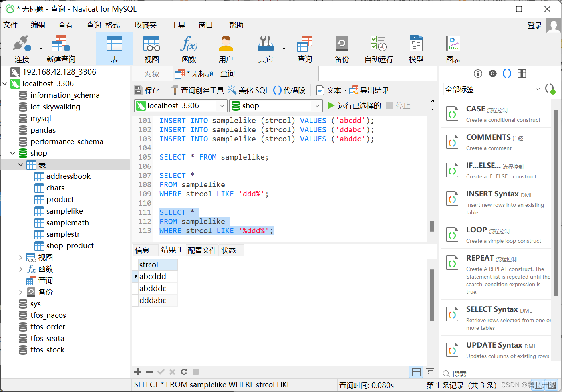562x392 pixels.
Task: Switch to the Profile (配置文件) tab
Action: pyautogui.click(x=202, y=250)
